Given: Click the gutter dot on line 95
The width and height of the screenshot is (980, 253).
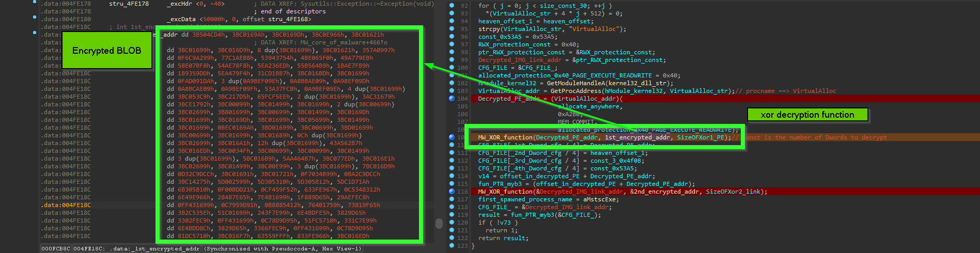Looking at the screenshot, I should [x=452, y=29].
